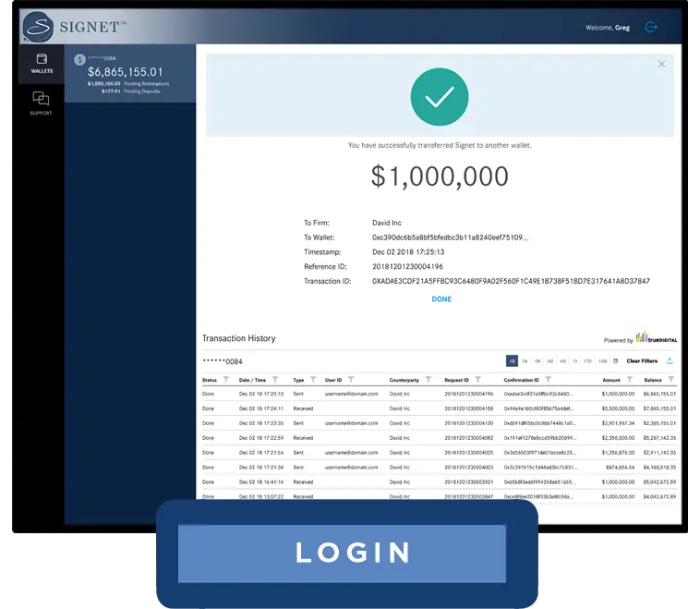Click the Pending Deposits label
The image size is (700, 609).
point(142,91)
